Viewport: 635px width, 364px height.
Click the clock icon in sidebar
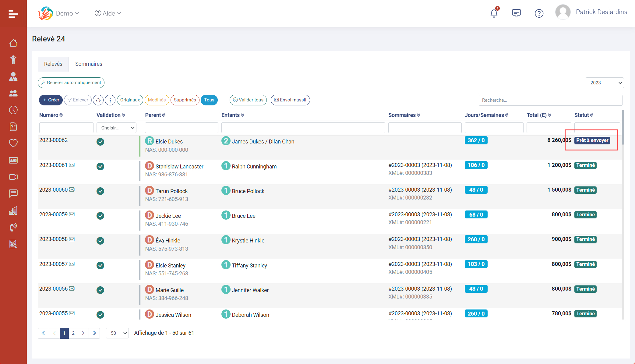click(13, 110)
